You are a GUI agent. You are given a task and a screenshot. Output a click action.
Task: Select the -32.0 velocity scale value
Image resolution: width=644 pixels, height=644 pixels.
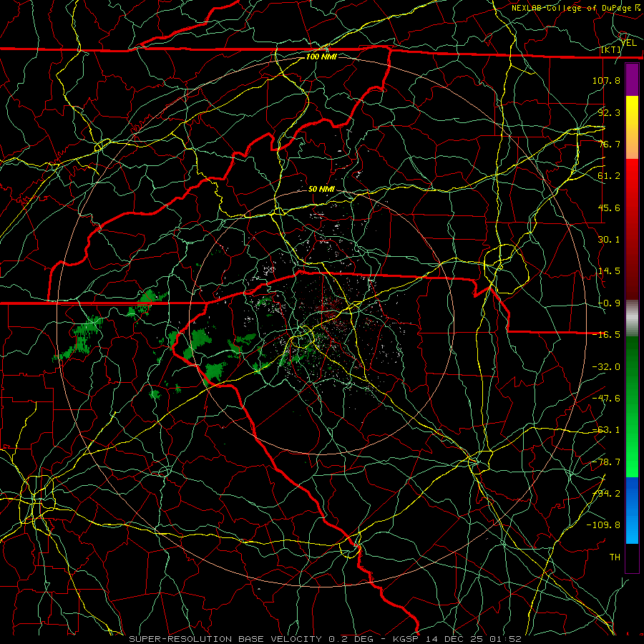click(x=606, y=367)
